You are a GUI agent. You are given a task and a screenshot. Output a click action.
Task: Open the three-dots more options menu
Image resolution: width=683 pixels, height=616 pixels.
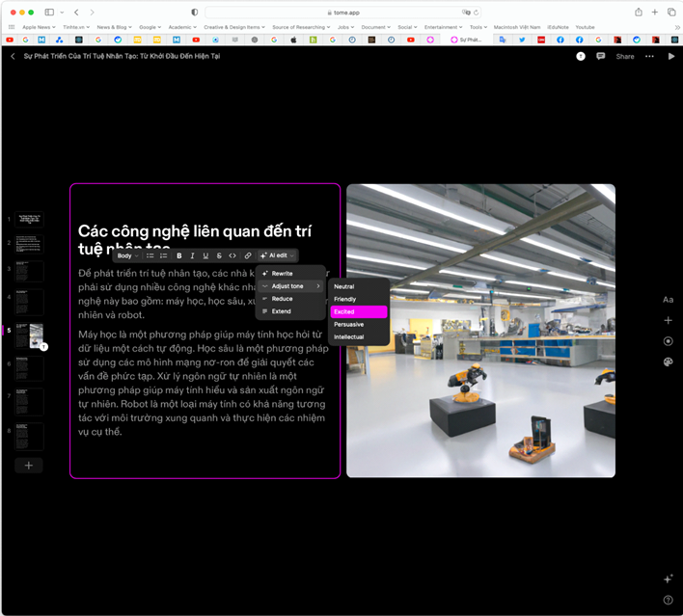(649, 56)
